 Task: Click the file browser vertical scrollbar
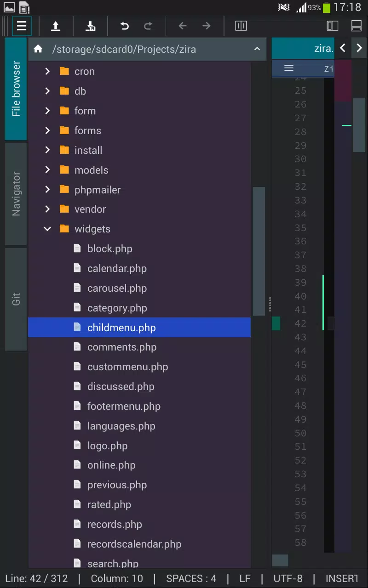(x=259, y=251)
